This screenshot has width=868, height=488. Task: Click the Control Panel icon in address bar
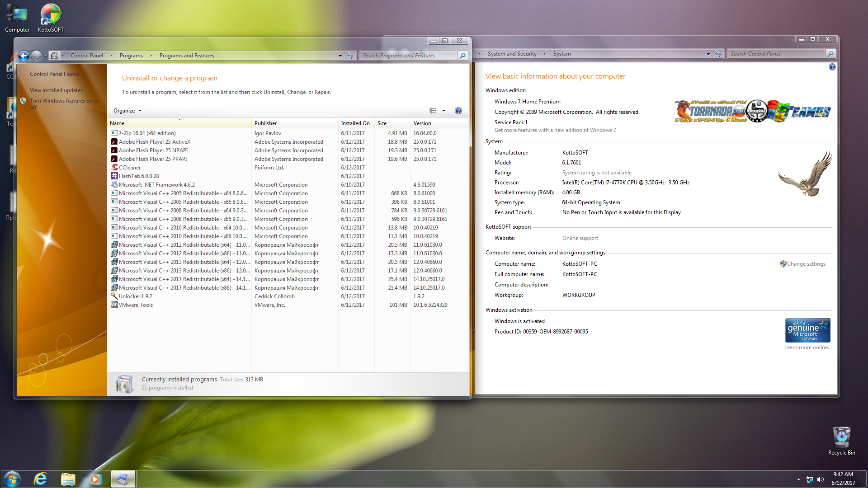click(54, 56)
